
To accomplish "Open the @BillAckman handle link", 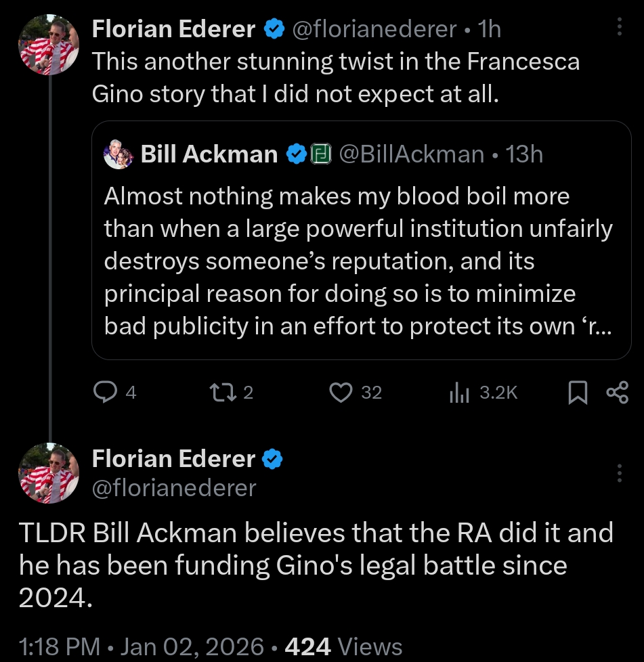I will pos(410,154).
